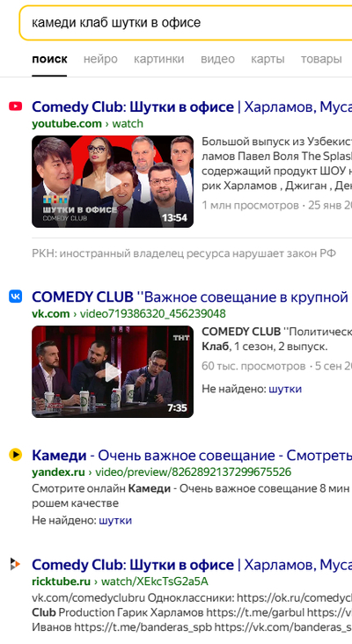Screen dimensions: 352x644
Task: Click the ricktube favicon next to last result
Action: tap(16, 564)
